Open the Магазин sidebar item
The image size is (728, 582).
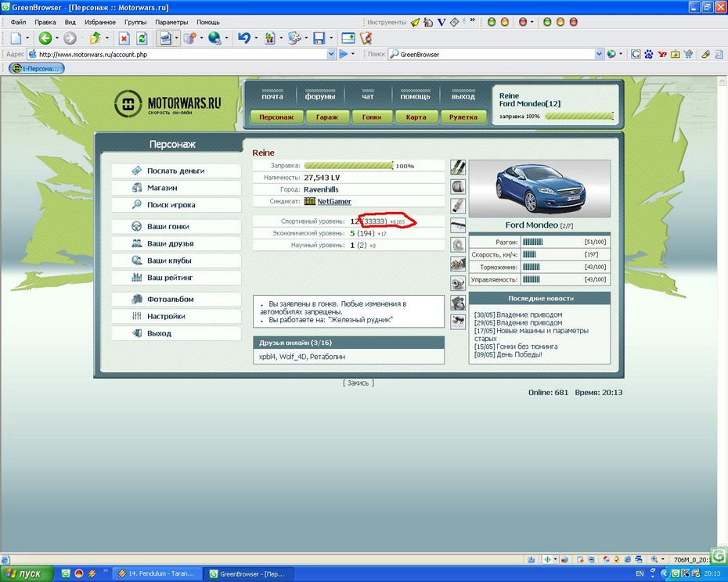pyautogui.click(x=176, y=188)
